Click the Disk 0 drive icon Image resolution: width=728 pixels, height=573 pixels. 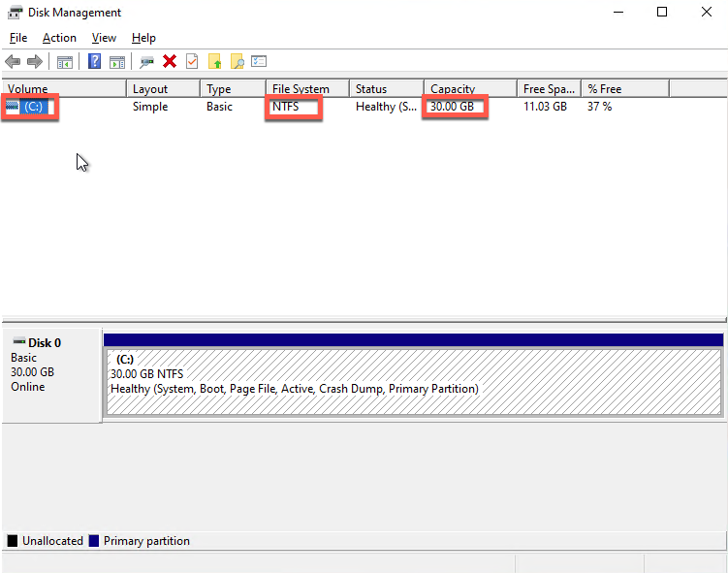coord(19,341)
